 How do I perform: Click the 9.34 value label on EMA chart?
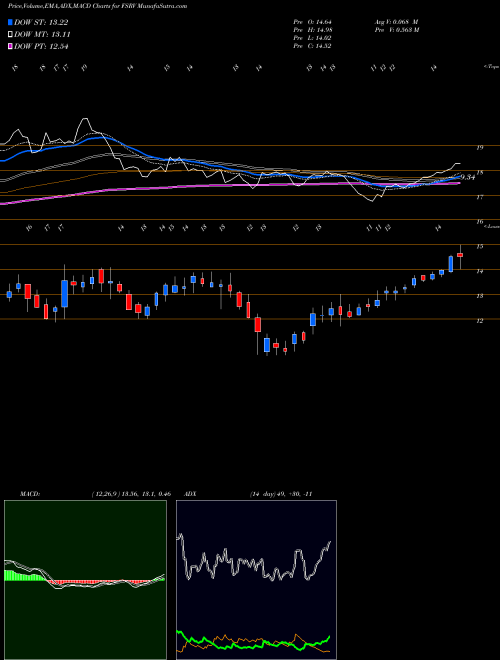(468, 178)
